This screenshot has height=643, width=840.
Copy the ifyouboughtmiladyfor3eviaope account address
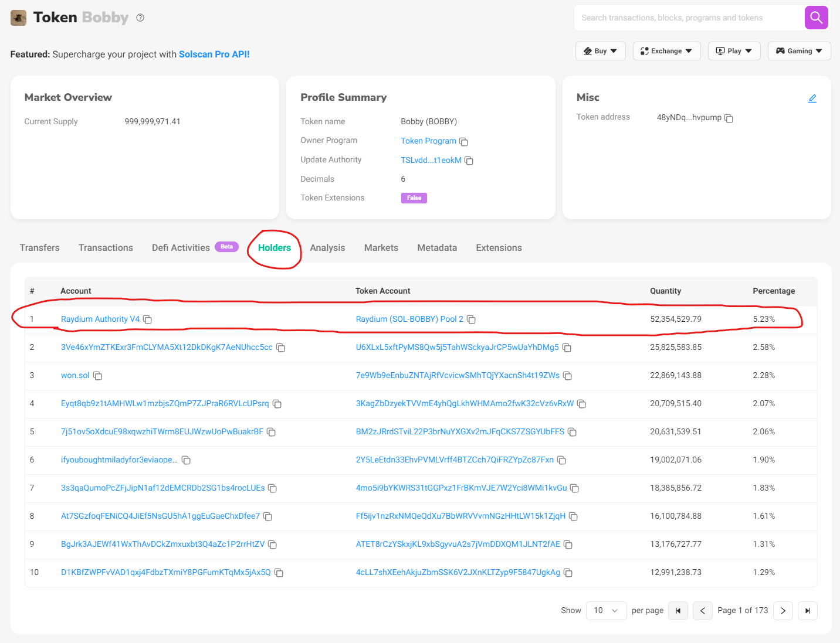click(186, 460)
